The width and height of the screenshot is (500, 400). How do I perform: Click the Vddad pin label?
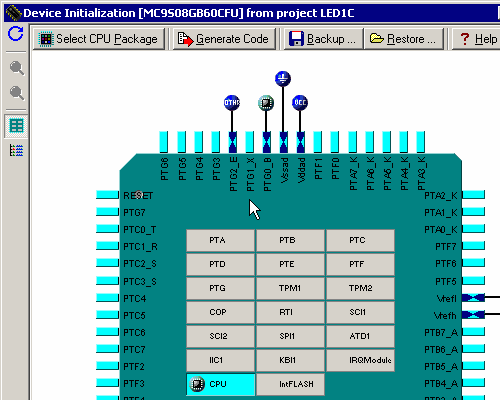tap(301, 170)
